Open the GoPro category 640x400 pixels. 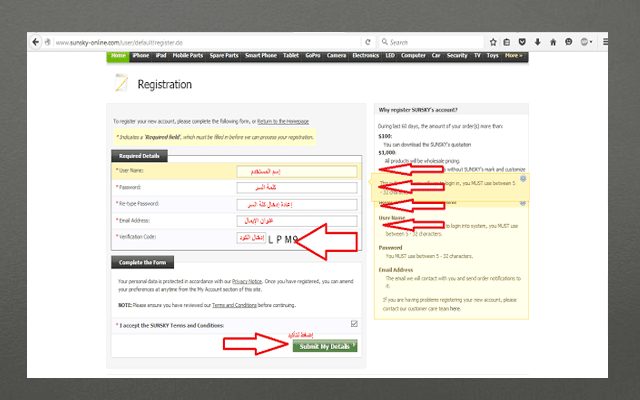tap(313, 56)
